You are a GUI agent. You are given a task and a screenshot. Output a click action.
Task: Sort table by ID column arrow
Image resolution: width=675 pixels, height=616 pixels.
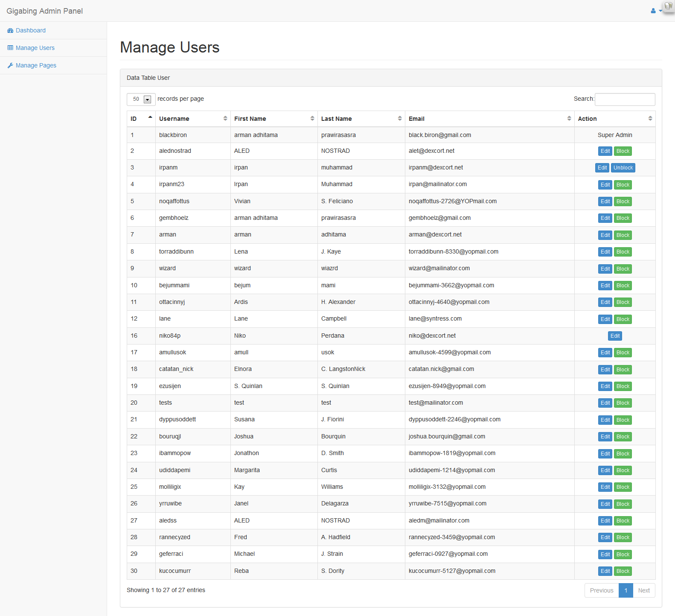(x=150, y=118)
